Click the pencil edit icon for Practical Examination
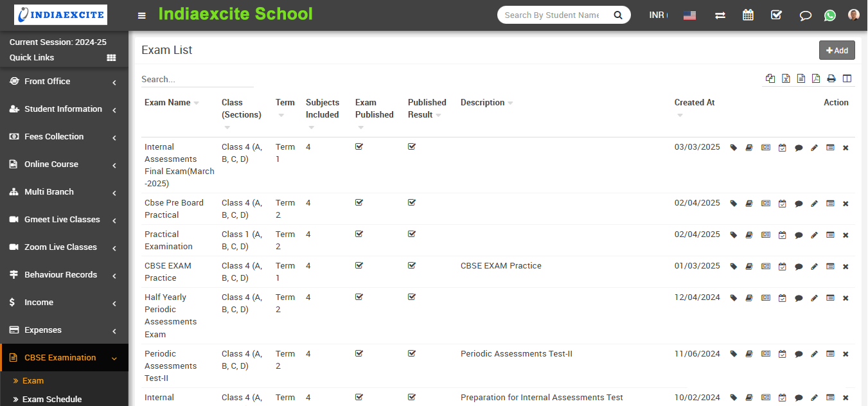 [814, 235]
